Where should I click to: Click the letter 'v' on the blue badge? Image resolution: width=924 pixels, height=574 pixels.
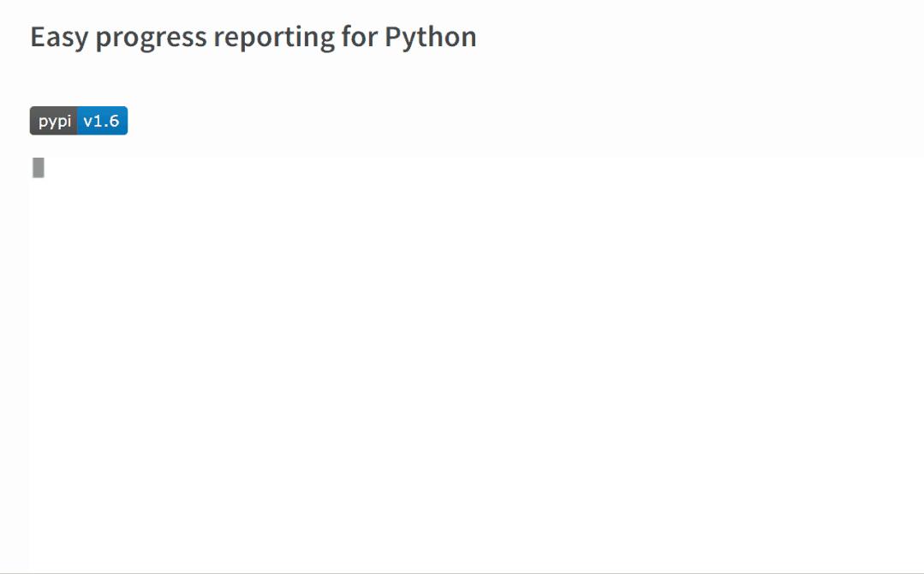pos(88,122)
